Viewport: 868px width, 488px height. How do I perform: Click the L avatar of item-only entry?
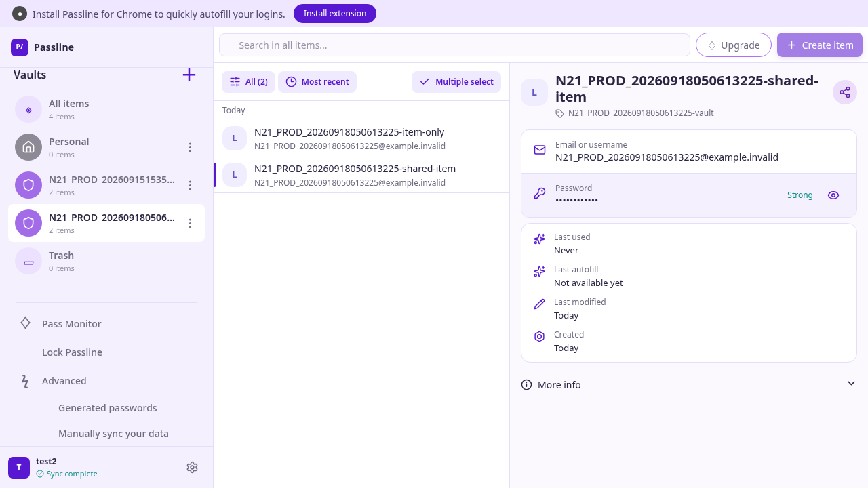tap(235, 138)
